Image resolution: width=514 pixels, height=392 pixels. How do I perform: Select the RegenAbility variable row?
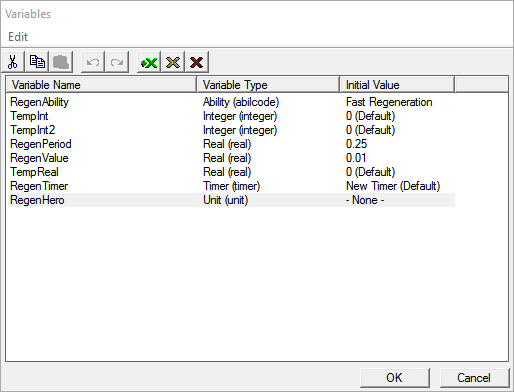click(232, 102)
